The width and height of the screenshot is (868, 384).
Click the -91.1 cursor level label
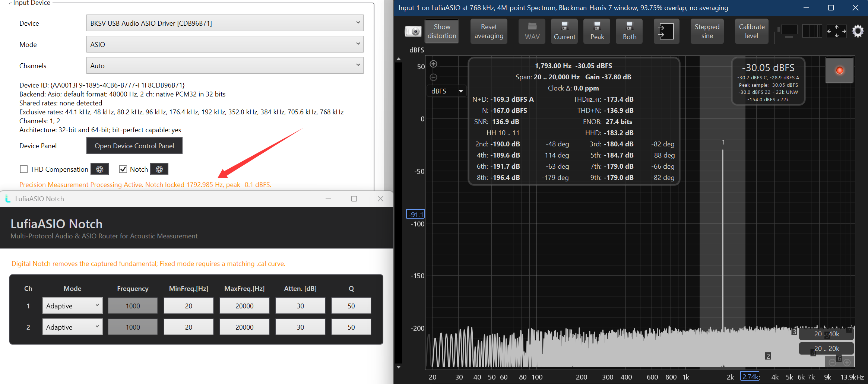[415, 214]
